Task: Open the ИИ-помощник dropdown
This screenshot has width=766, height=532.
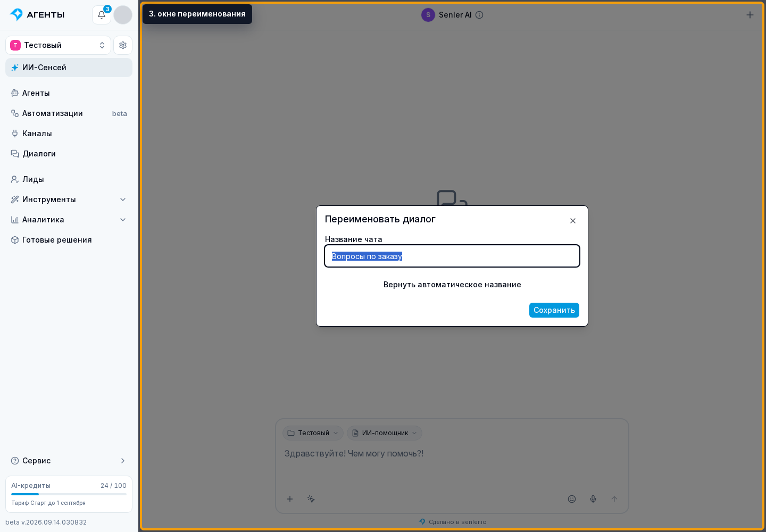Action: [x=385, y=433]
